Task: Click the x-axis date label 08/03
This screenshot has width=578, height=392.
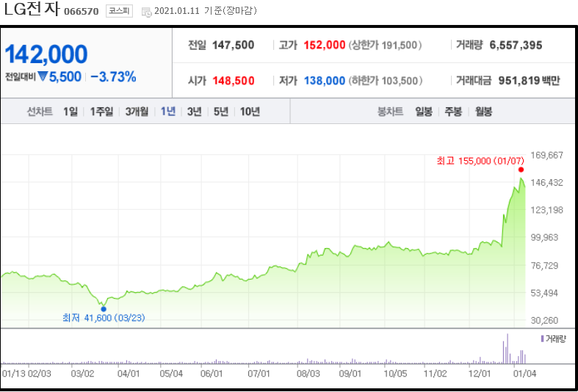Action: click(308, 374)
